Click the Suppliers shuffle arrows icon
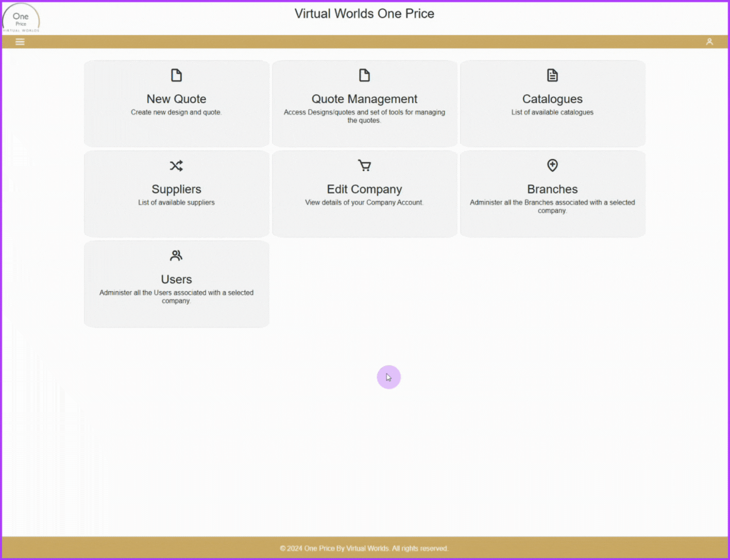This screenshot has height=560, width=730. (x=176, y=166)
